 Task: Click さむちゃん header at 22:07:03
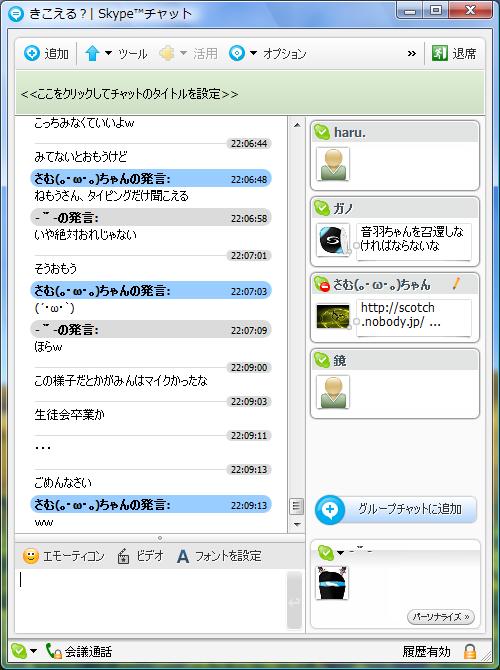(x=151, y=291)
